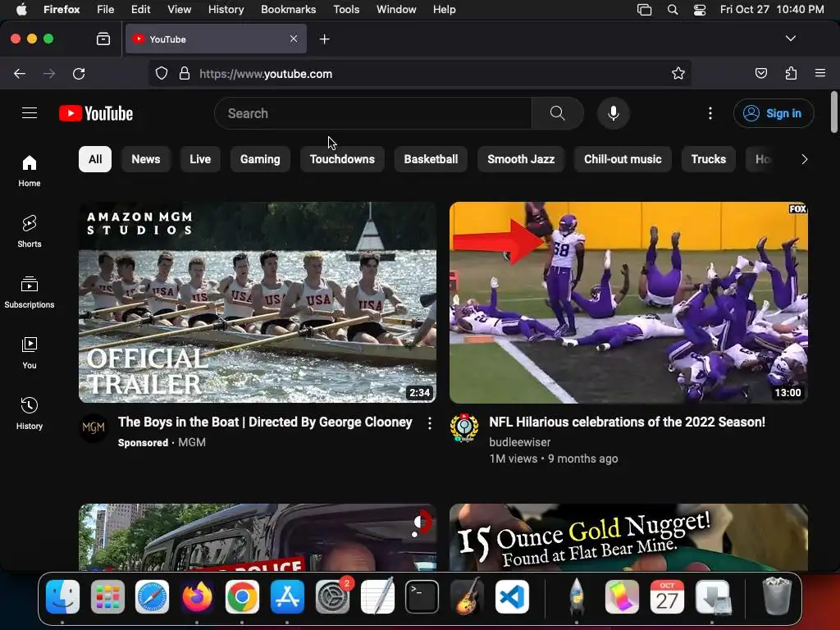Select the Trucks filter chip

[x=708, y=159]
